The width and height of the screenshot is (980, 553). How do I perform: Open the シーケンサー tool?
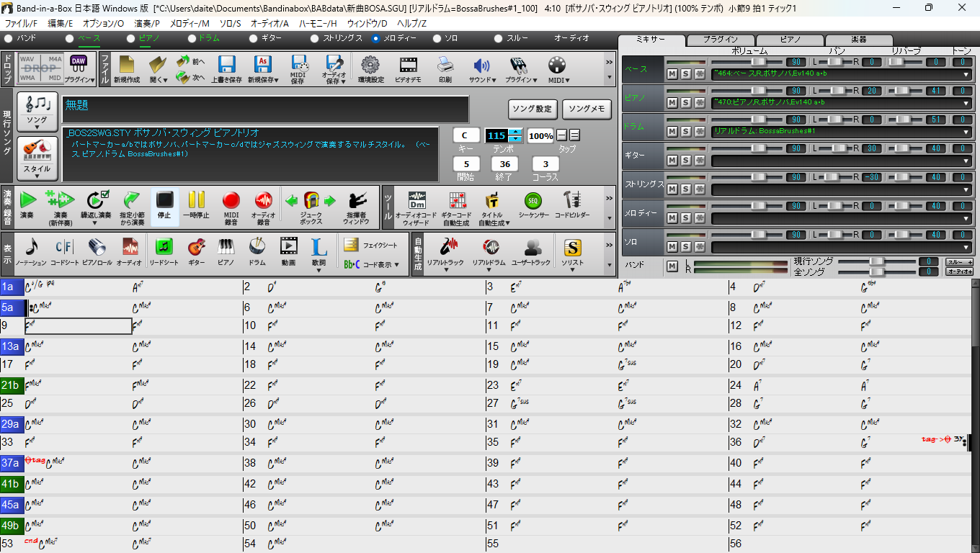tap(534, 204)
